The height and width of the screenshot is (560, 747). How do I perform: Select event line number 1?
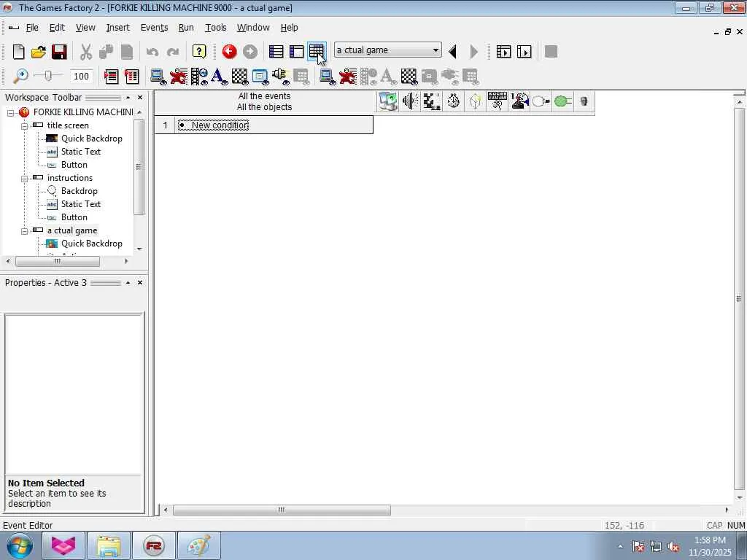165,125
